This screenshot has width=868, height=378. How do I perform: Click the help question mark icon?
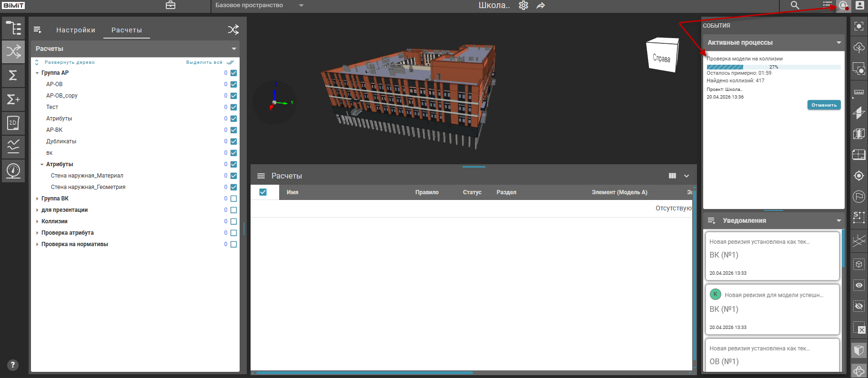[13, 365]
